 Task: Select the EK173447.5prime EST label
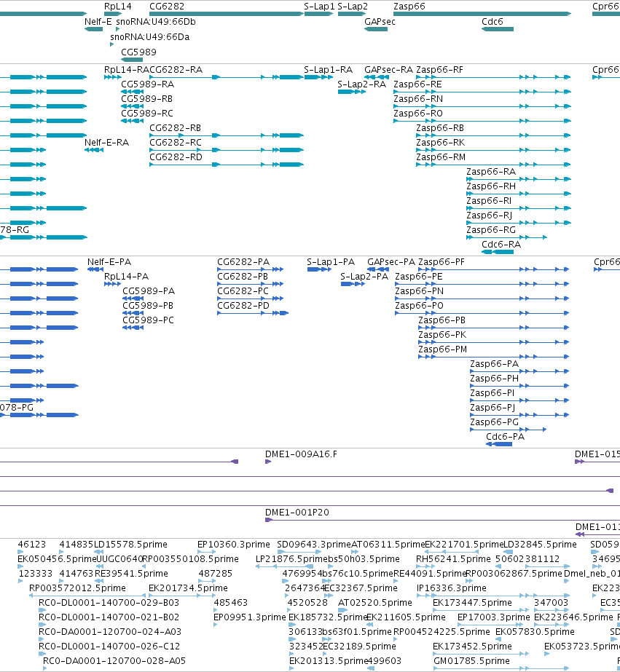coord(472,603)
